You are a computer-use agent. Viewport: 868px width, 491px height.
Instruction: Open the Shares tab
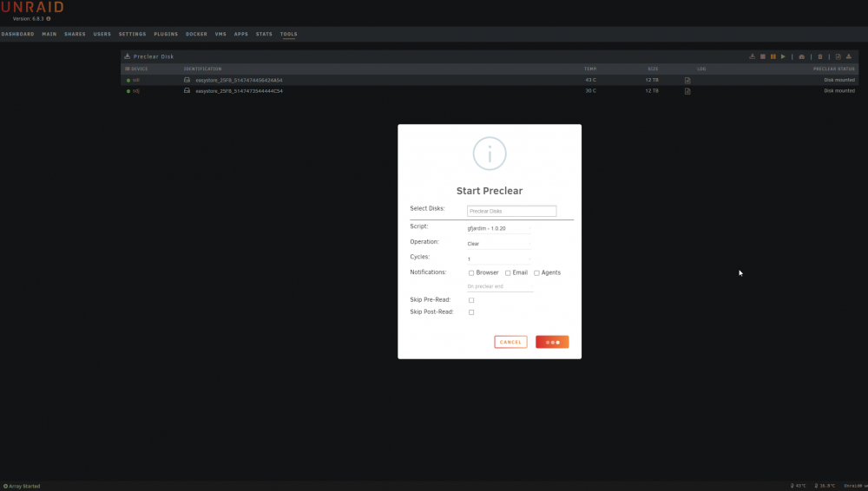75,34
